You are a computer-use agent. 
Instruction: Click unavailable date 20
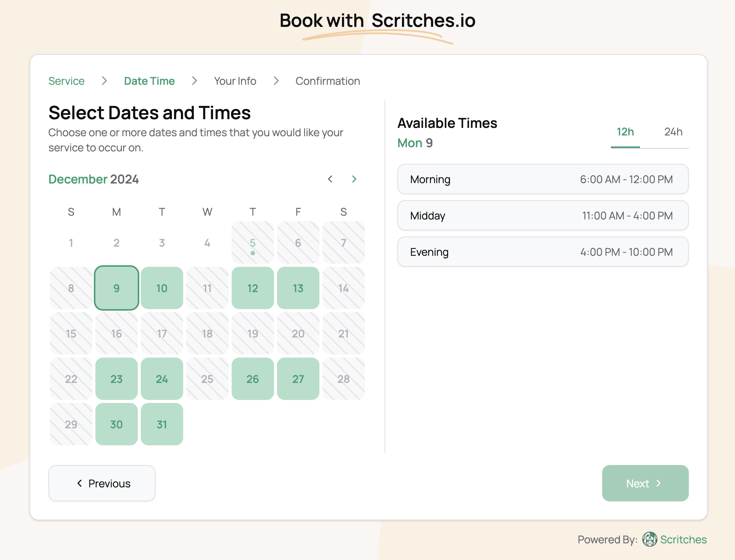298,333
